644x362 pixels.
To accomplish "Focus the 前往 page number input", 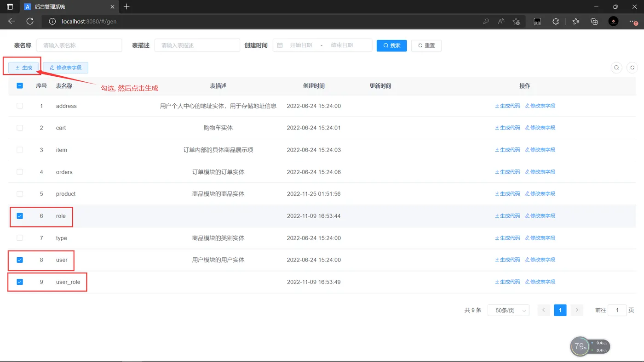I will coord(617,311).
